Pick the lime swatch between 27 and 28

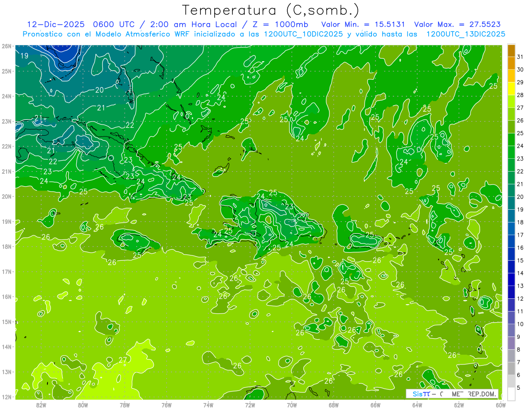(x=511, y=102)
